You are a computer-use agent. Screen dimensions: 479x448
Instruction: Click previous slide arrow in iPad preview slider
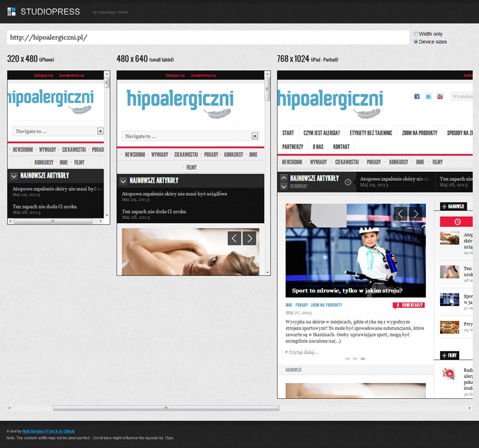pyautogui.click(x=401, y=214)
